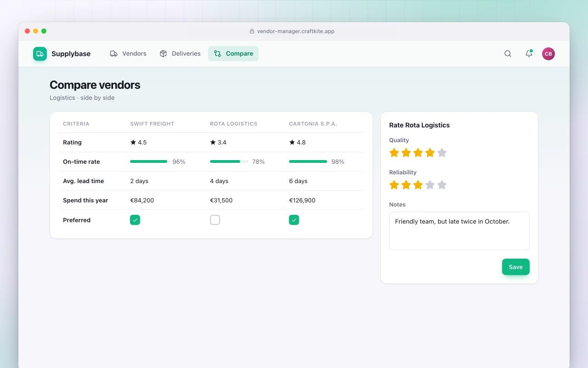Set Quality rating to three stars
This screenshot has height=368, width=588.
(418, 153)
